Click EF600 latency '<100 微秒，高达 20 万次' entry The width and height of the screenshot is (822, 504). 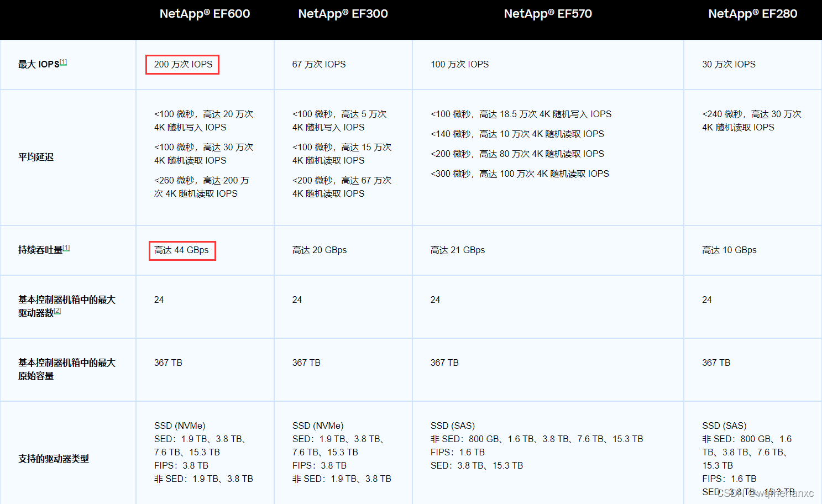(x=203, y=120)
